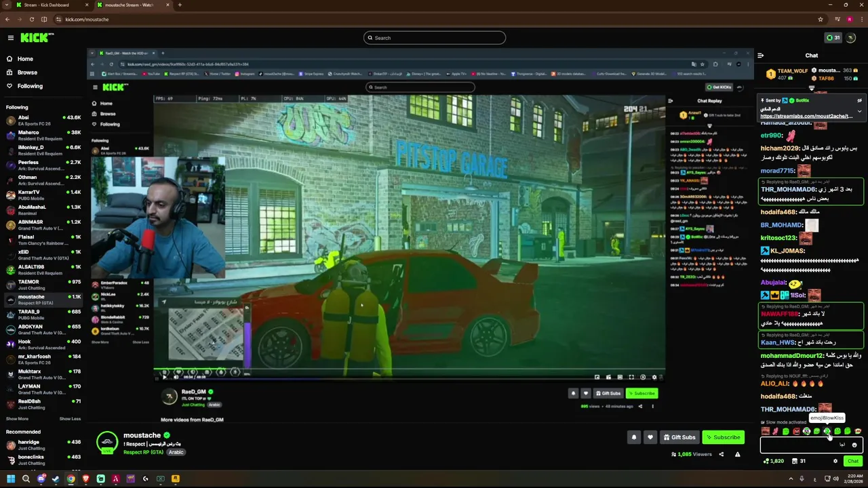The width and height of the screenshot is (868, 488).
Task: Click the chat message input box
Action: (812, 445)
